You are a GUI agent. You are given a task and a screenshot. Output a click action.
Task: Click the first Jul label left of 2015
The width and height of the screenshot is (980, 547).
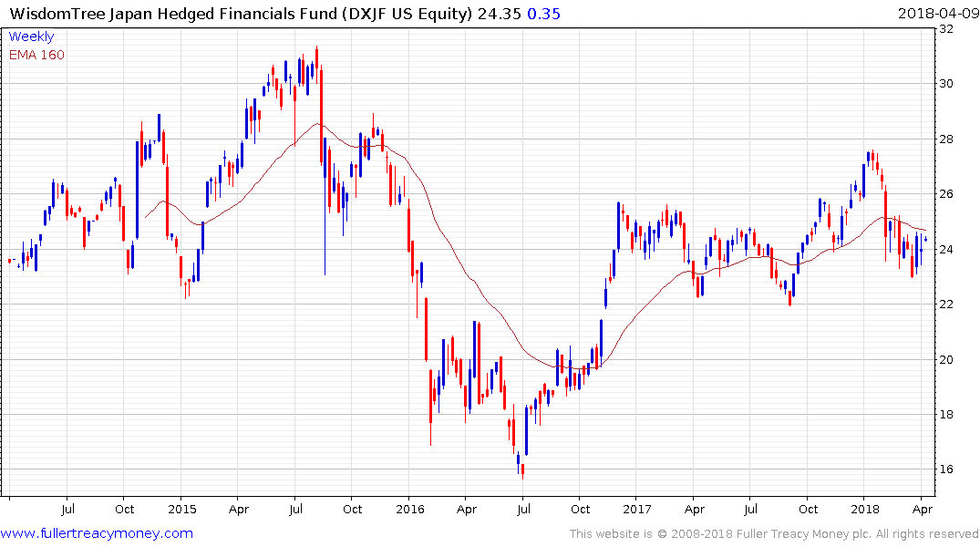[x=67, y=509]
